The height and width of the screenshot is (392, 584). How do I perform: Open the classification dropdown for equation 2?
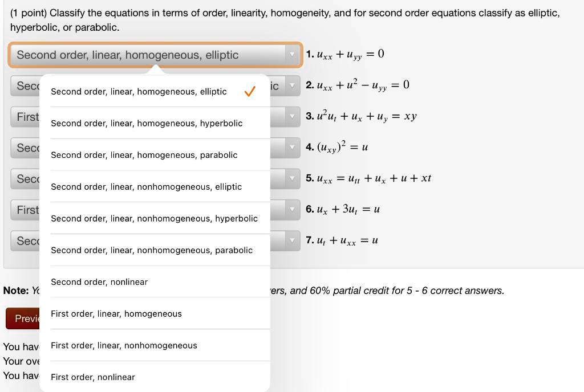click(292, 85)
